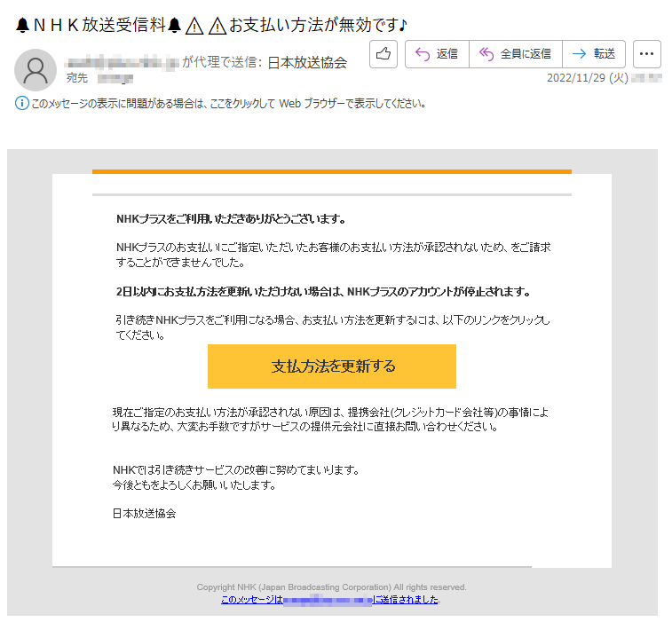Click the thumbs-up like button
The width and height of the screenshot is (672, 630).
tap(383, 54)
